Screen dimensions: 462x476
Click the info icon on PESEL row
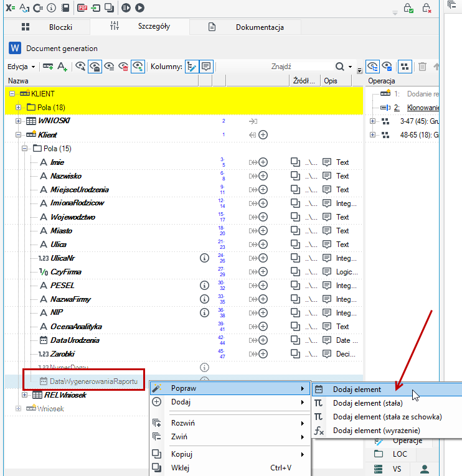tap(204, 286)
